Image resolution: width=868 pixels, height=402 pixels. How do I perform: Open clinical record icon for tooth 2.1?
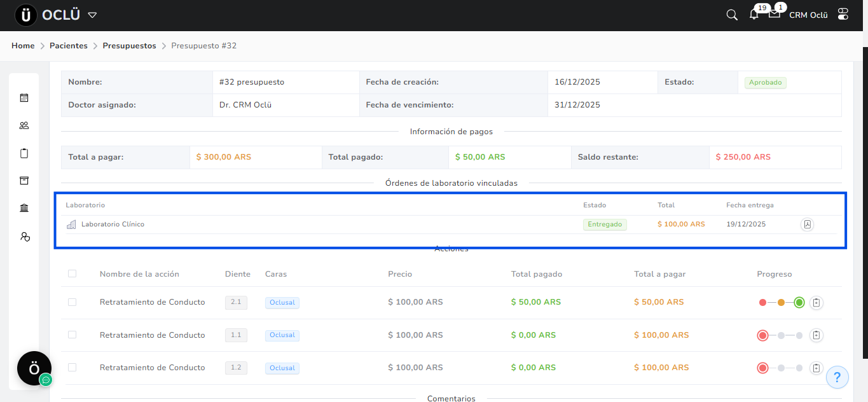[816, 303]
